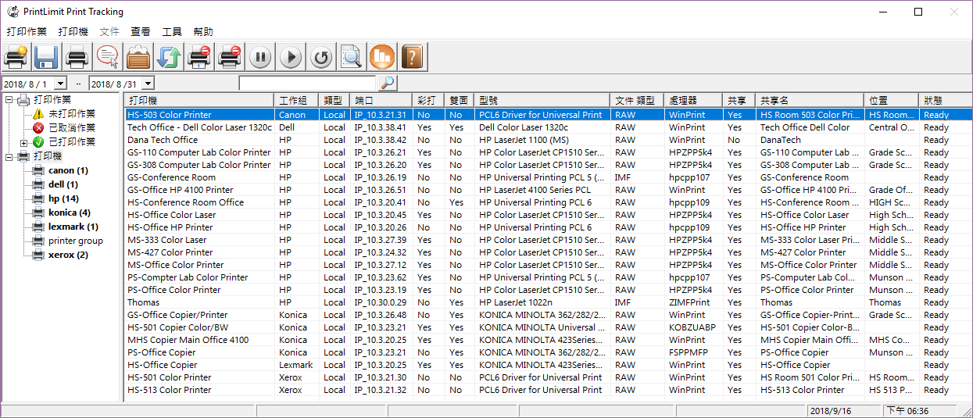This screenshot has width=980, height=418.
Task: Collapse the 打印機 tree node
Action: point(9,156)
